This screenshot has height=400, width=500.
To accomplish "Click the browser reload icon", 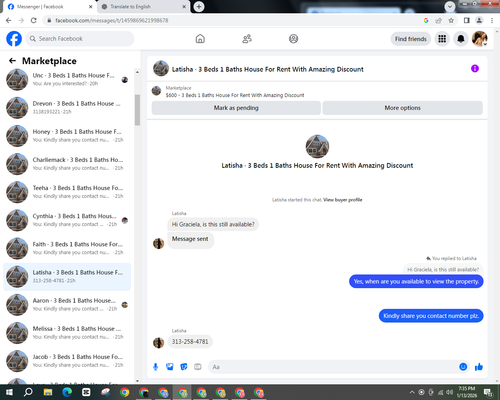I will (34, 20).
